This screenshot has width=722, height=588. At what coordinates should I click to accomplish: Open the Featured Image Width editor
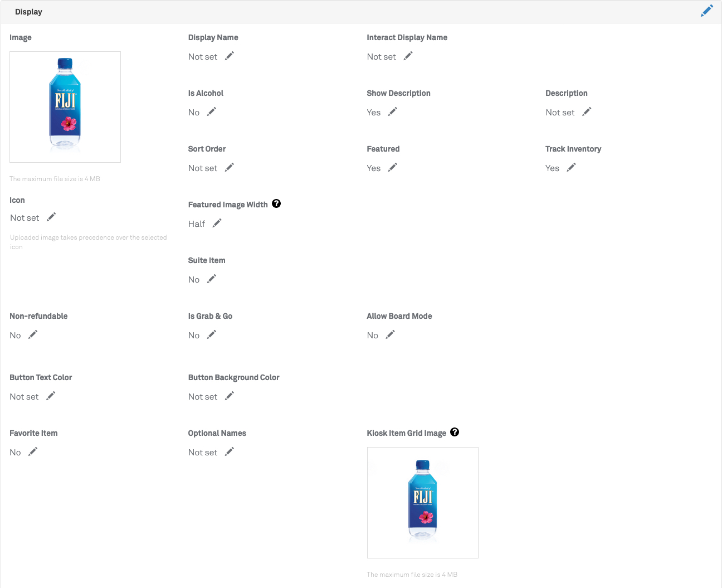[x=217, y=223]
